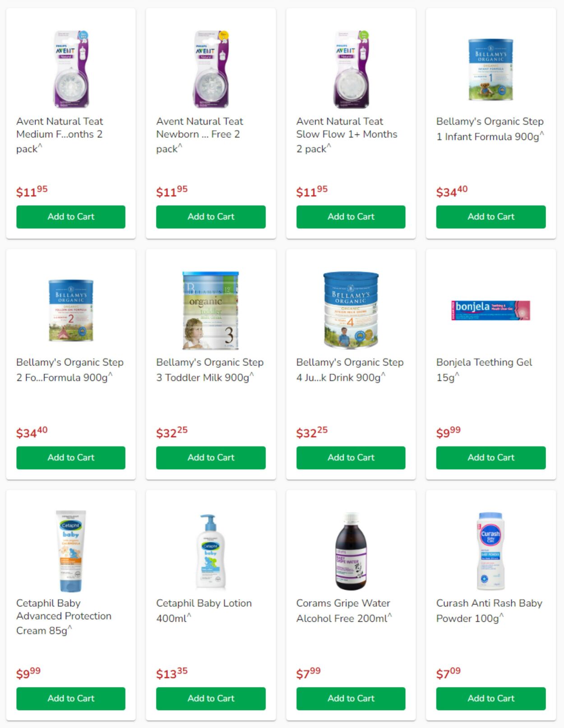Open Bonjela Teething Gel product image

pyautogui.click(x=491, y=310)
